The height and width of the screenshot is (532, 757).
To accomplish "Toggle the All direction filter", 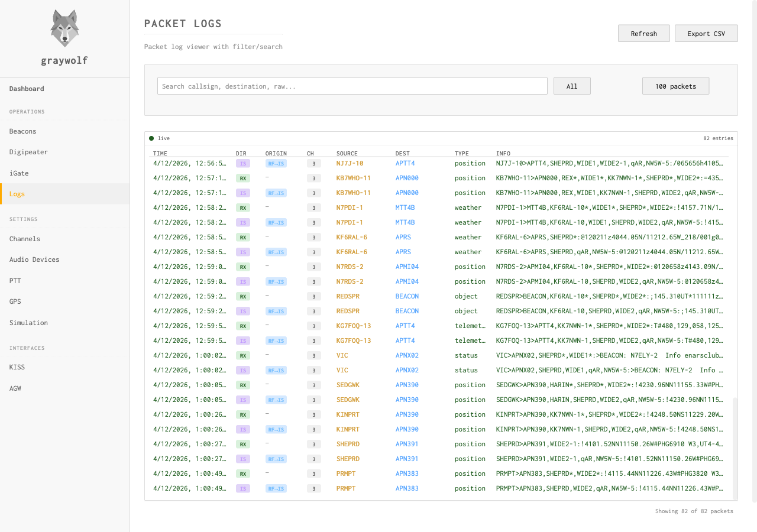I will tap(571, 86).
